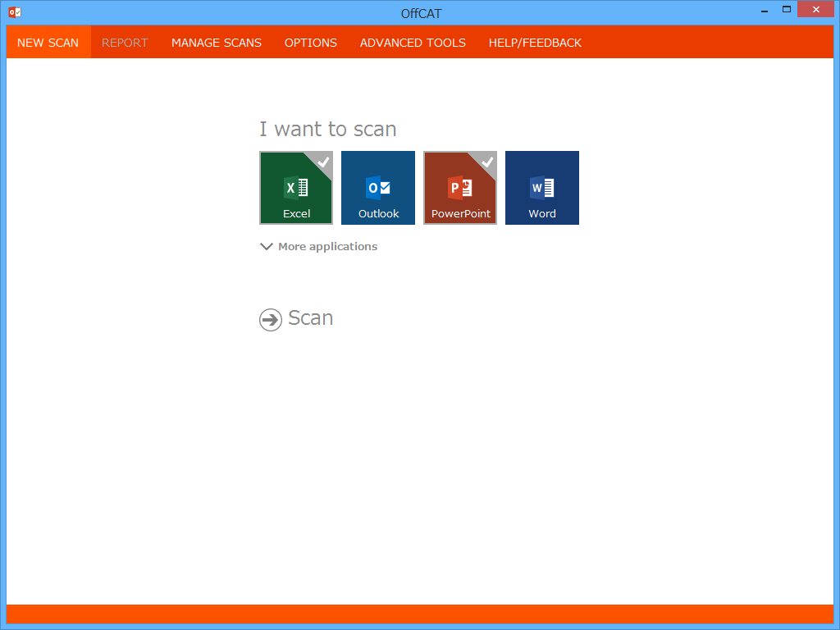Screen dimensions: 840x630
Task: Minimize the OffCAT window
Action: pos(765,10)
